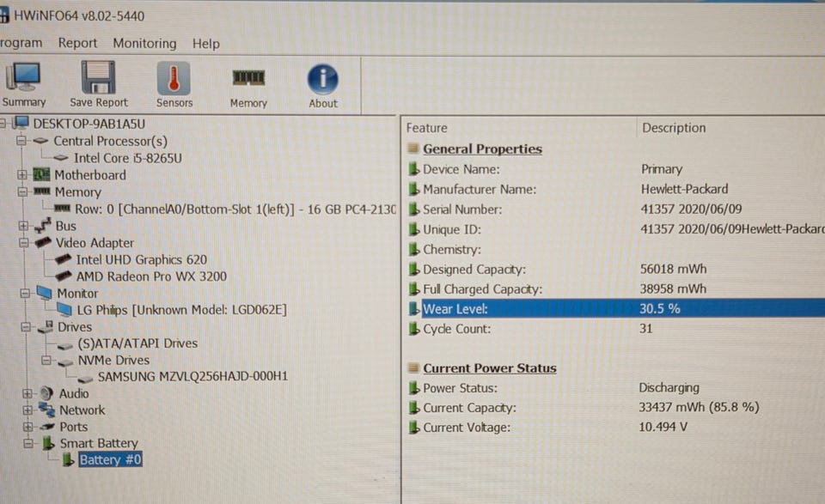
Task: Select the Full Charged Capacity row
Action: [x=616, y=288]
